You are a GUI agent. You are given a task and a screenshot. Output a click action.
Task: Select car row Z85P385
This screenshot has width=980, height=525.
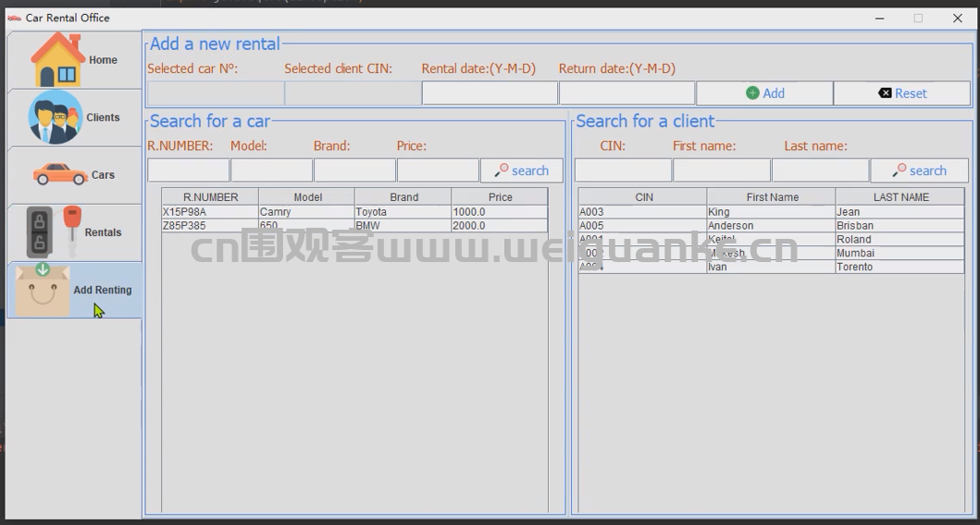point(355,226)
